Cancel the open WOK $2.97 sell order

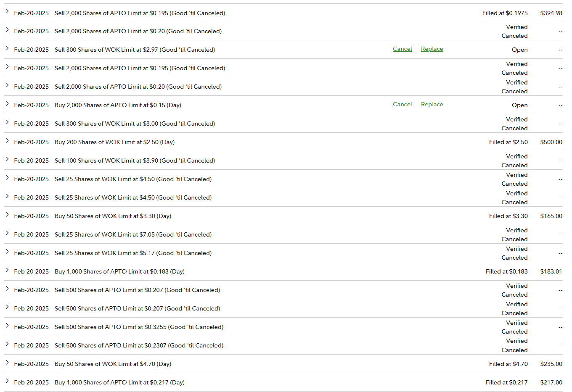[x=402, y=49]
